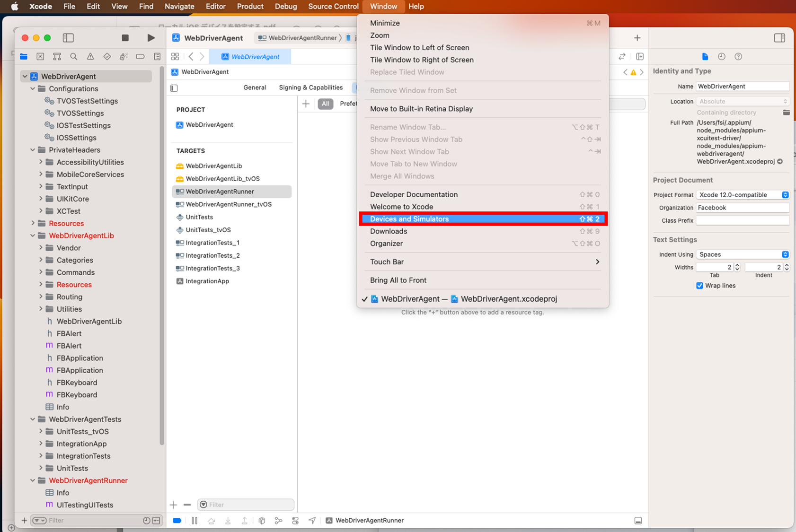The image size is (796, 532).
Task: Open the Product menu
Action: (250, 6)
